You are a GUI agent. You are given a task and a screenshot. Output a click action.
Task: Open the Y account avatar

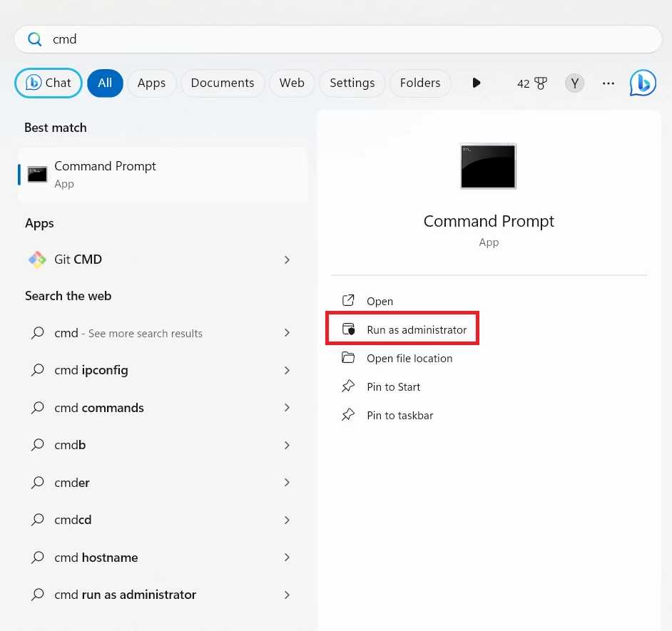pyautogui.click(x=574, y=83)
